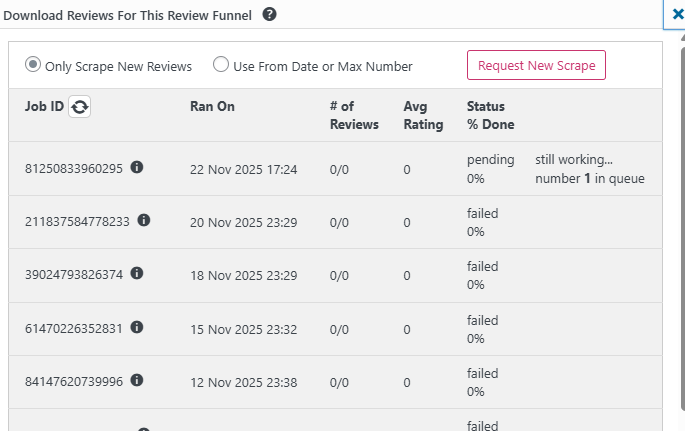Choose Use From Date or Max Number

point(221,65)
